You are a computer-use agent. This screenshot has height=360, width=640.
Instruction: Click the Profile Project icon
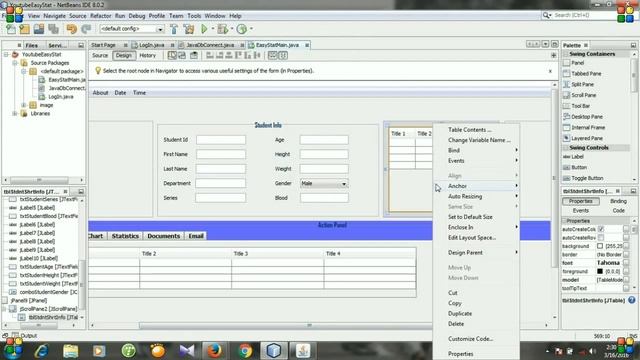242,29
